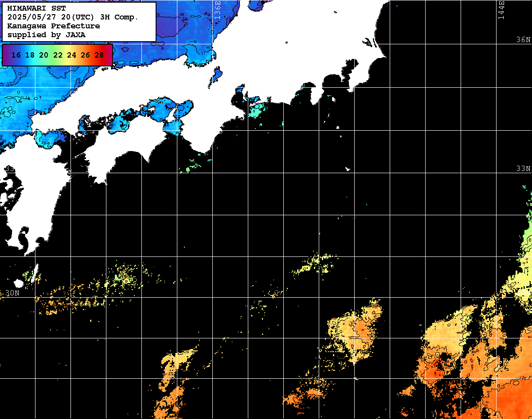Click the 144E longitude label
Screen dimensions: 532x419
click(x=501, y=10)
